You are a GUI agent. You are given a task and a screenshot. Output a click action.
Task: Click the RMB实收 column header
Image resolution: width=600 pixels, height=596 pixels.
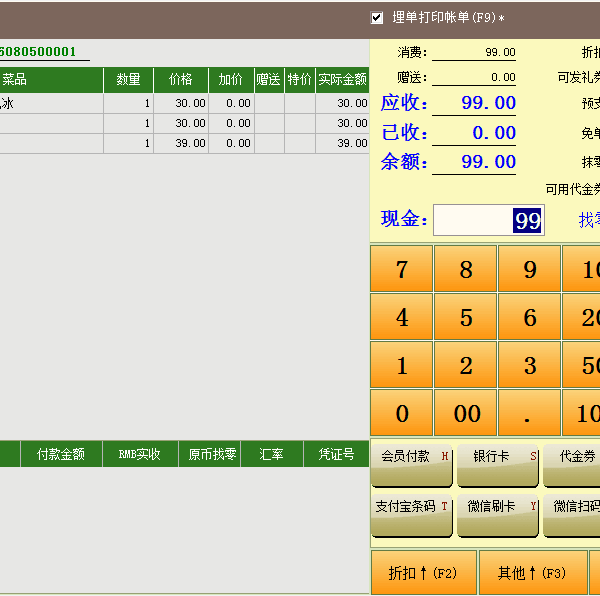click(x=140, y=454)
